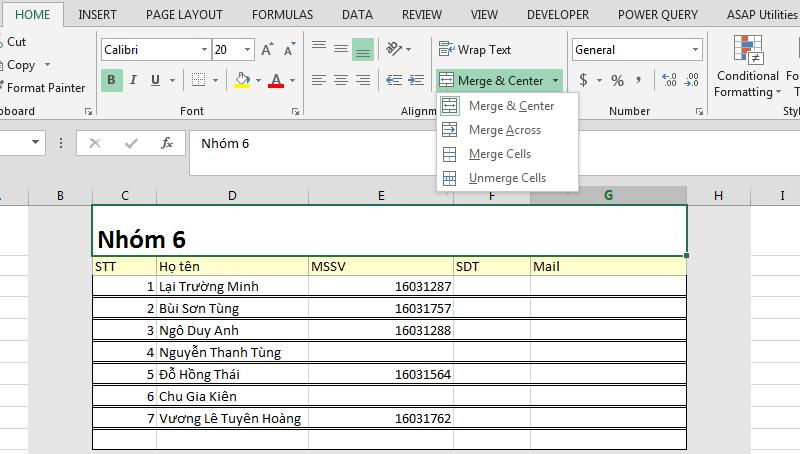The width and height of the screenshot is (800, 454).
Task: Click the Percent Style icon
Action: [617, 80]
